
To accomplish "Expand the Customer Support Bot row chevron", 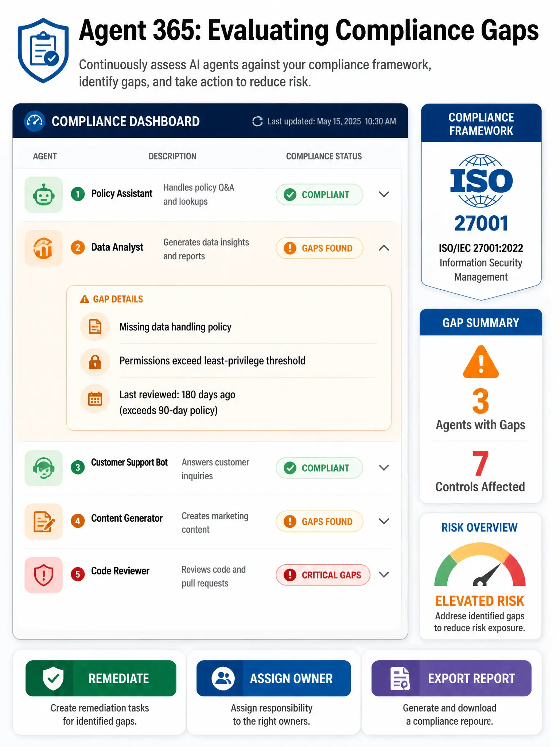I will 384,468.
